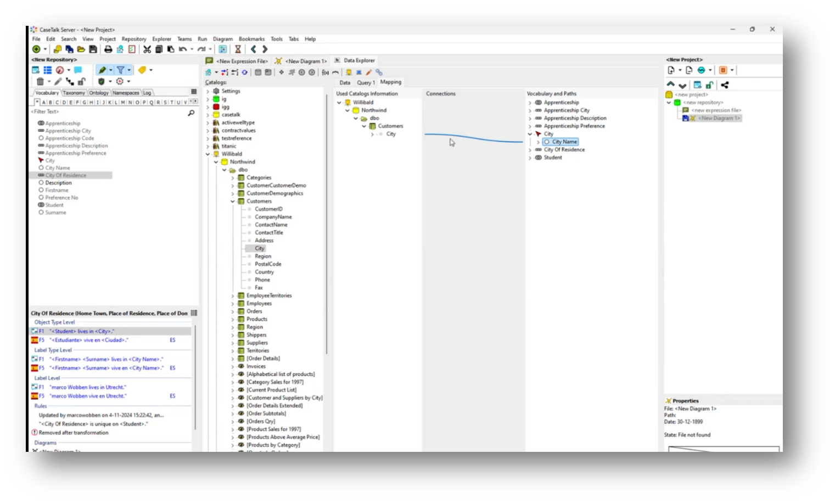
Task: Click the Cut scissors icon
Action: click(147, 49)
